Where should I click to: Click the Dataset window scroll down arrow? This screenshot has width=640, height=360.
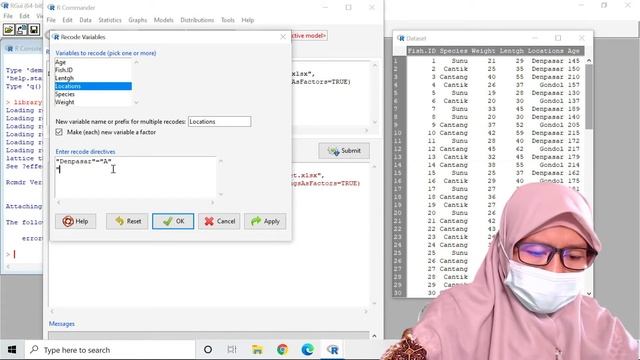pyautogui.click(x=589, y=293)
